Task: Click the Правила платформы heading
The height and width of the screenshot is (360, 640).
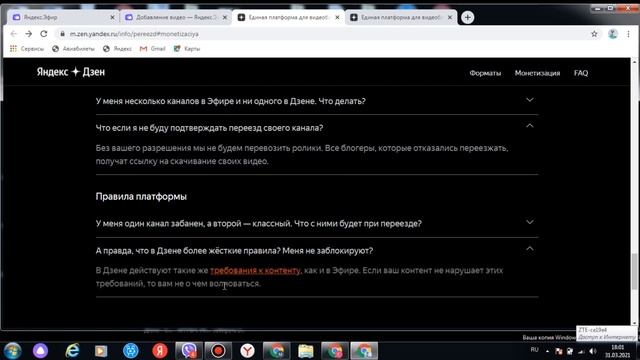Action: point(141,196)
